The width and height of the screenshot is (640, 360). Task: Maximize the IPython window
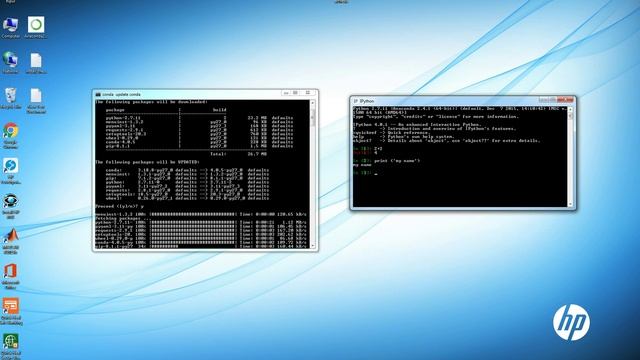pos(552,100)
